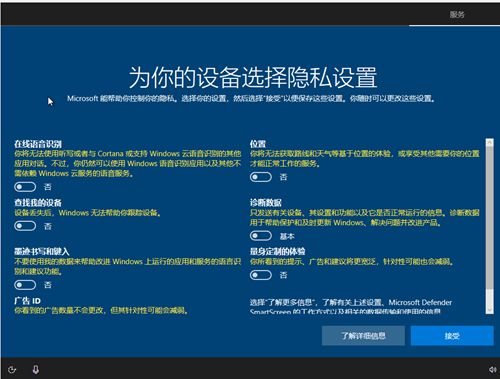Viewport: 500px width, 379px height.
Task: Click the Microsoft Defender SmartScreen paragraph
Action: point(351,307)
